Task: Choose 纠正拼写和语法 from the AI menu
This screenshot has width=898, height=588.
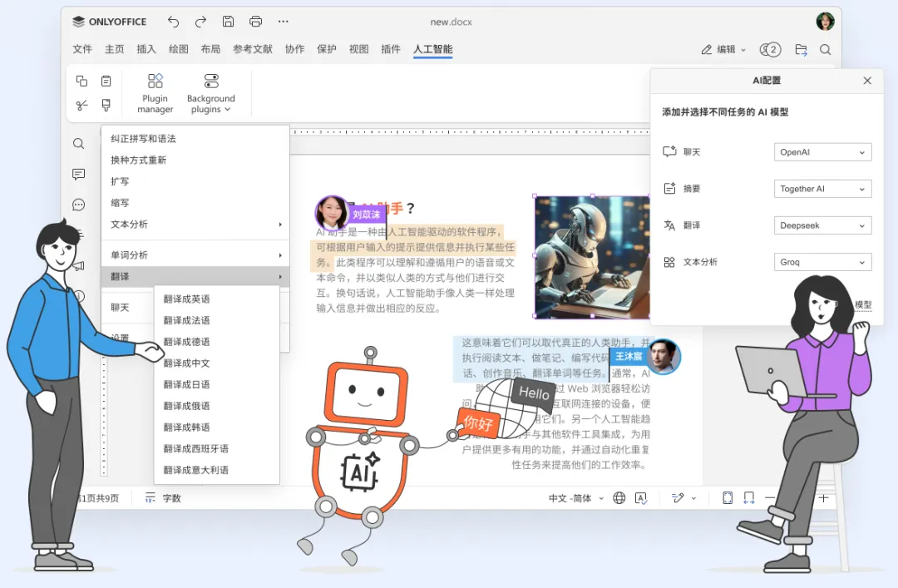Action: 195,139
